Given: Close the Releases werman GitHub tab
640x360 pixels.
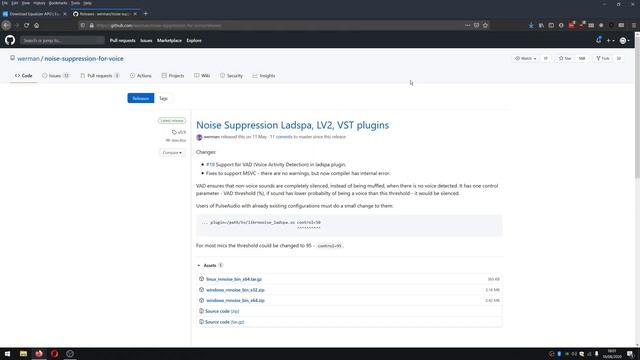Looking at the screenshot, I should (x=135, y=14).
